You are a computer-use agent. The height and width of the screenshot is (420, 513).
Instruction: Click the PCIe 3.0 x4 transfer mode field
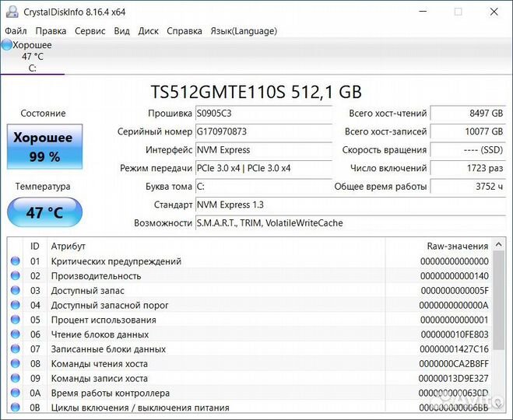click(264, 168)
